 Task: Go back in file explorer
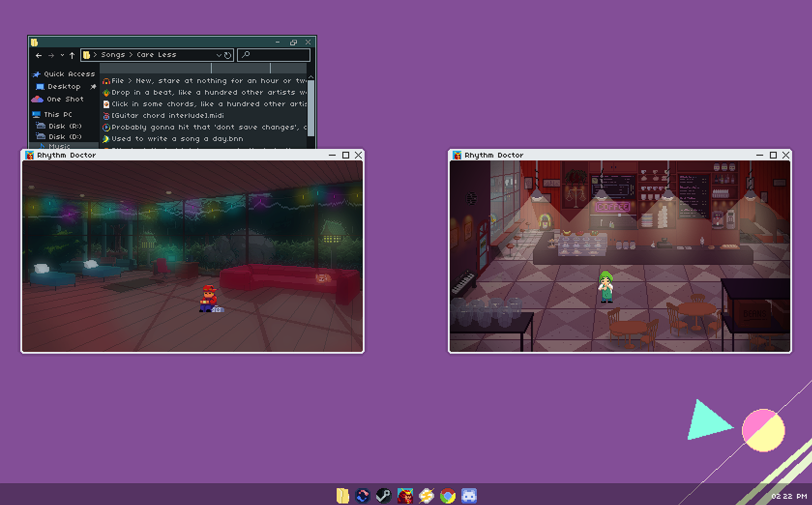coord(39,56)
